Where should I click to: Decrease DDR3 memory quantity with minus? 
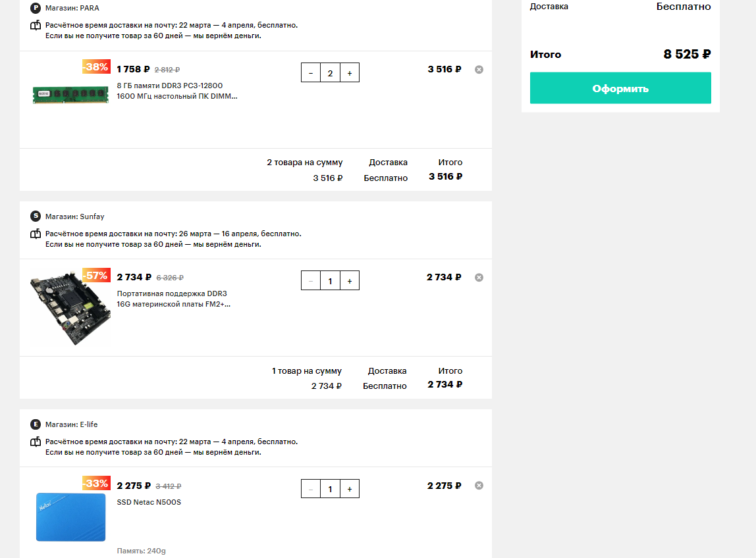[311, 73]
